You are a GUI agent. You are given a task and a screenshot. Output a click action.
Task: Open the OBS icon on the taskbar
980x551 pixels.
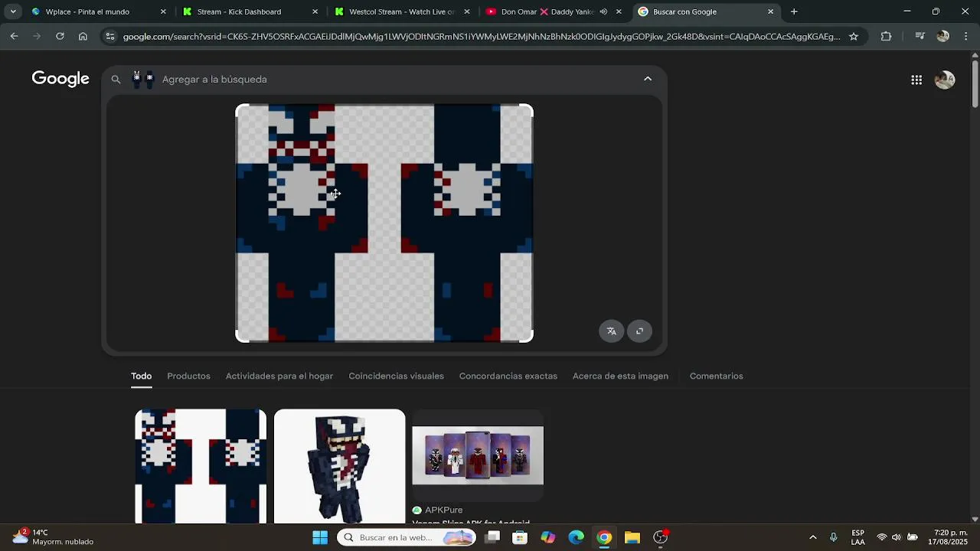661,537
